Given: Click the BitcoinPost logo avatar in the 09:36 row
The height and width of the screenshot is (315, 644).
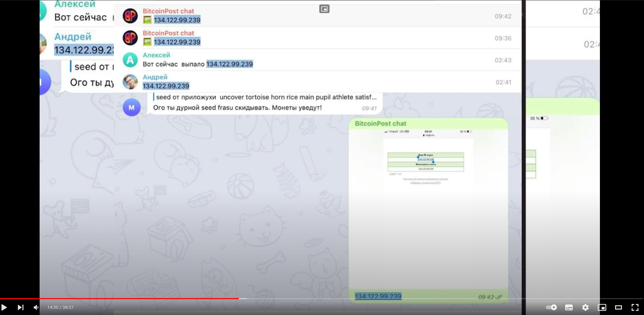Looking at the screenshot, I should [130, 38].
